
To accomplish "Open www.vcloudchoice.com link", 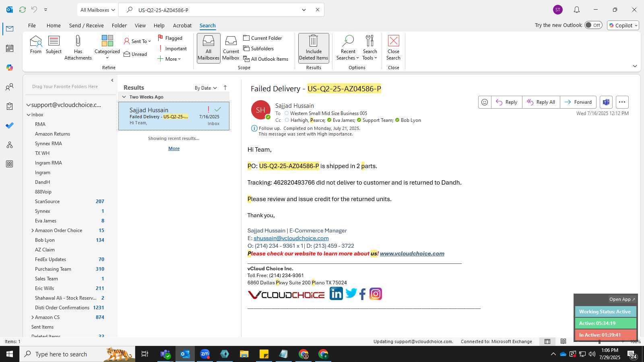I will point(412,253).
